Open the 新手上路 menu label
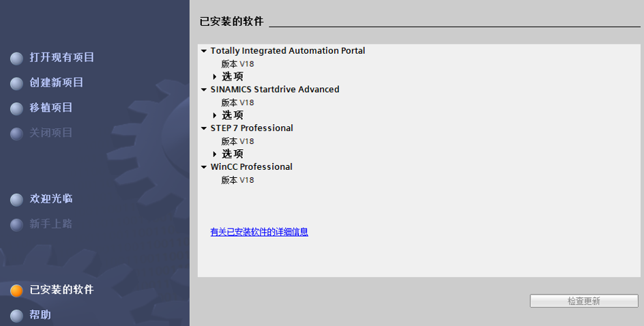Screen dimensions: 644x326 (51, 224)
